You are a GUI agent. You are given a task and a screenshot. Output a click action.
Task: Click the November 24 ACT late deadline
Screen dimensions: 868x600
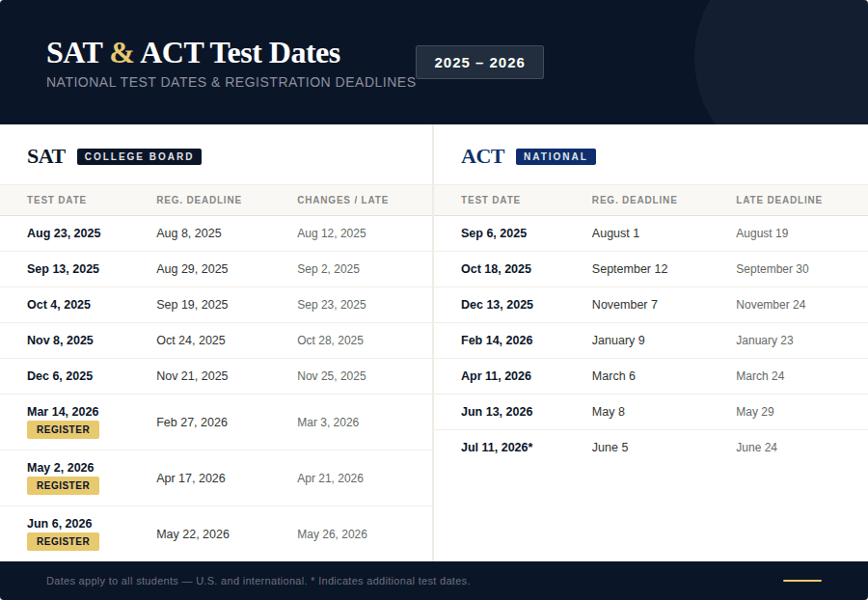tap(771, 305)
